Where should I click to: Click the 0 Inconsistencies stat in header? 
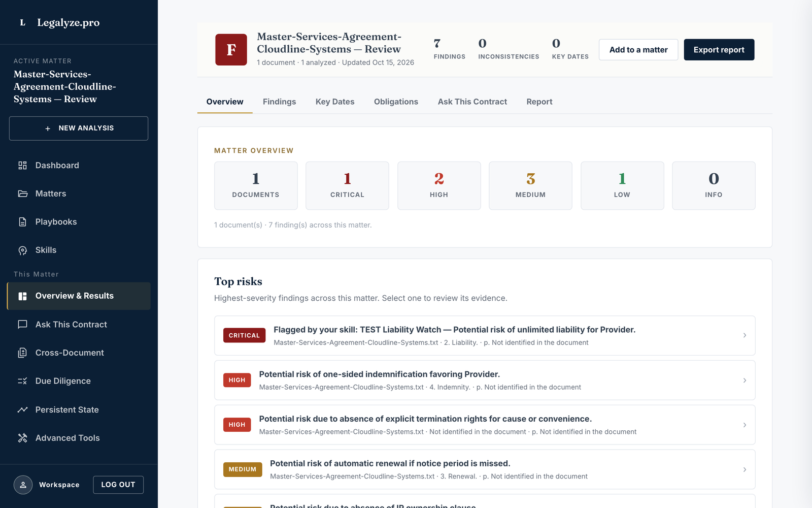509,49
